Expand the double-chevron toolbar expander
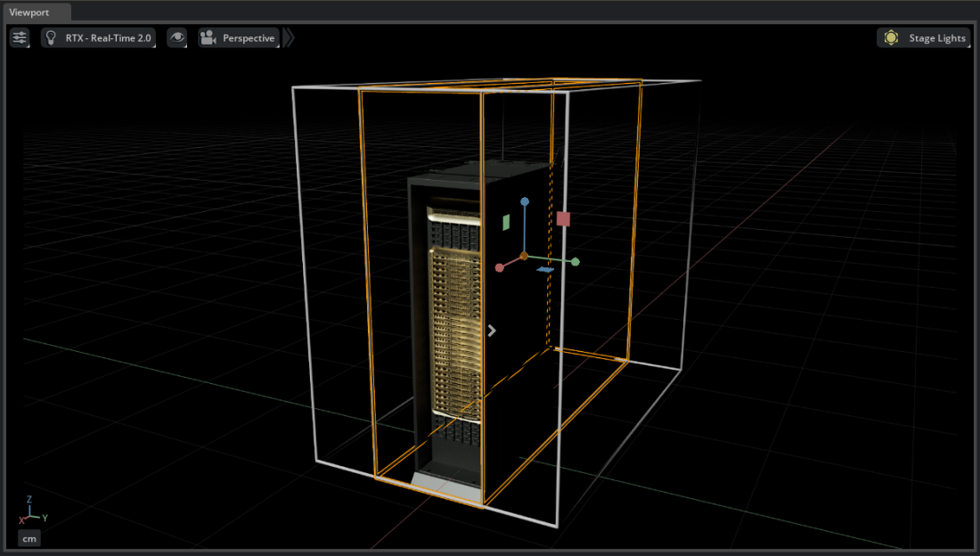The width and height of the screenshot is (980, 556). [287, 37]
